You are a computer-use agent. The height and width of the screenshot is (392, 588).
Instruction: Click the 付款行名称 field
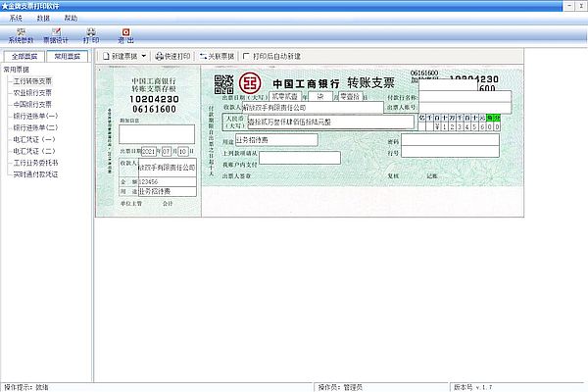465,96
